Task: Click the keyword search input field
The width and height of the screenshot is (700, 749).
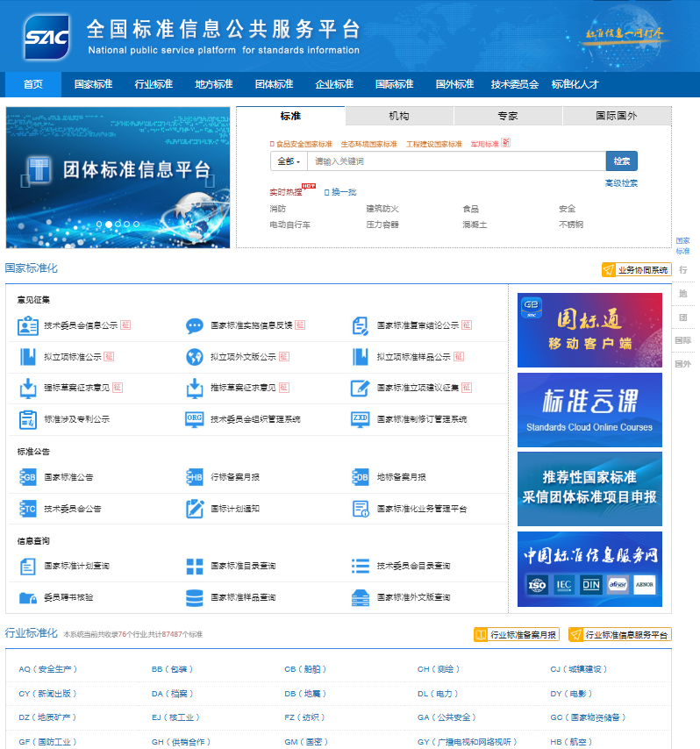Action: pos(455,161)
